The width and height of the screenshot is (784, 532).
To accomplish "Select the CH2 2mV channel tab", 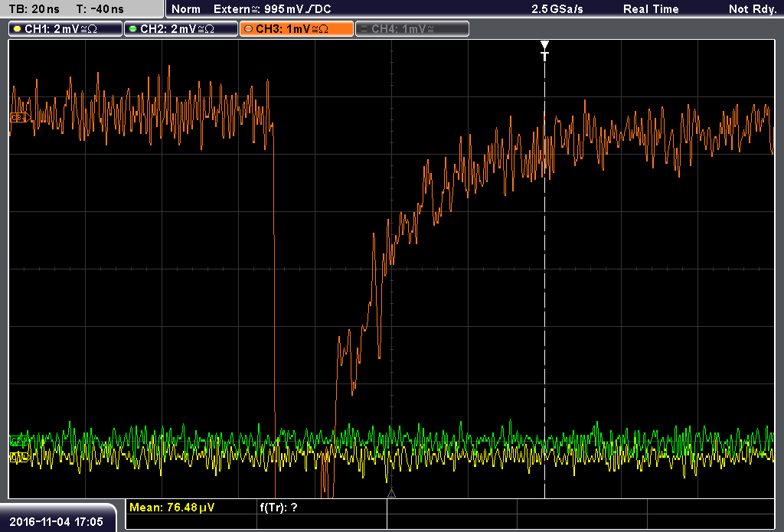I will pyautogui.click(x=181, y=29).
